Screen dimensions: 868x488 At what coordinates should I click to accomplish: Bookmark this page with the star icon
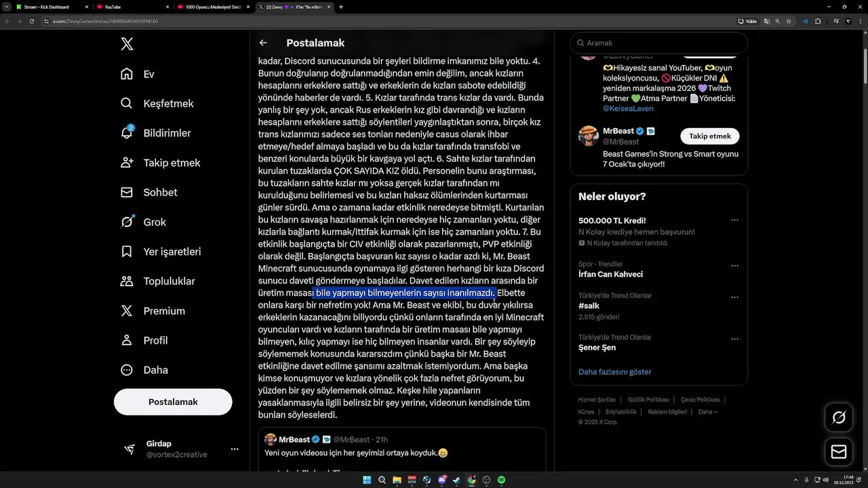pos(789,21)
